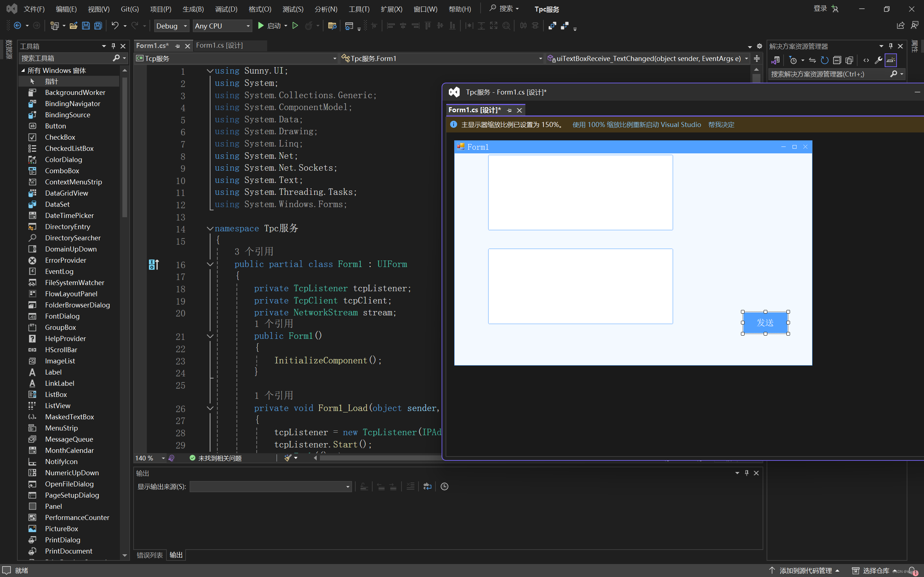The height and width of the screenshot is (577, 924).
Task: Click Output panel timestamp clock icon
Action: 444,486
